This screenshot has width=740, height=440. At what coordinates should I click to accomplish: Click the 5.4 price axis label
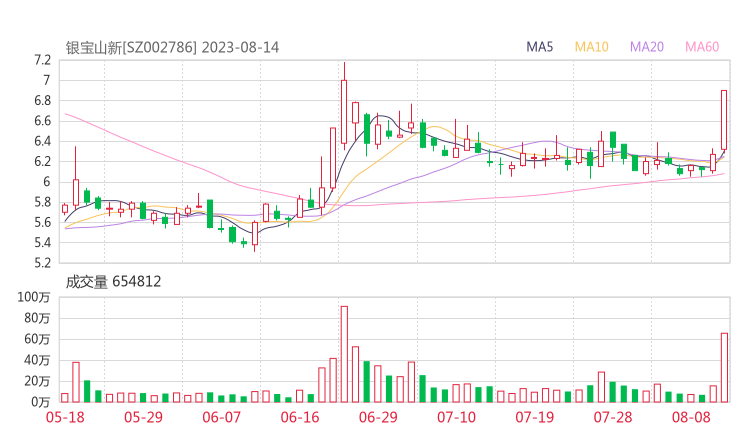click(x=42, y=243)
